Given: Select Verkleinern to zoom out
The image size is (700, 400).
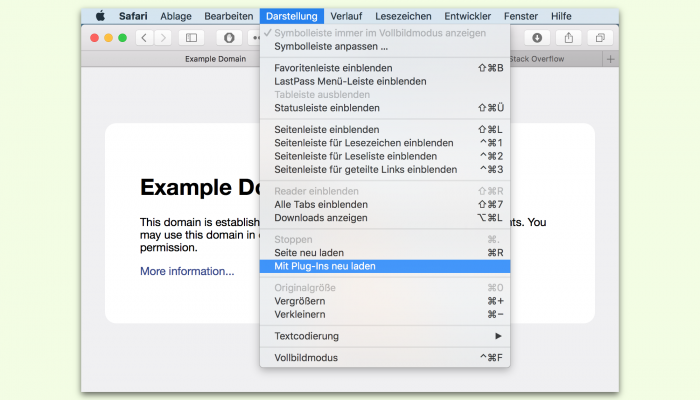Looking at the screenshot, I should [x=385, y=314].
